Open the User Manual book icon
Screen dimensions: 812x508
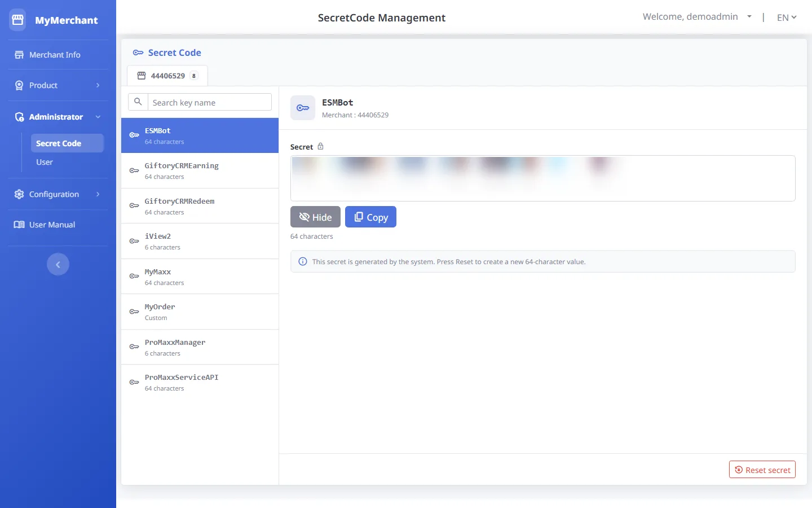(x=19, y=225)
